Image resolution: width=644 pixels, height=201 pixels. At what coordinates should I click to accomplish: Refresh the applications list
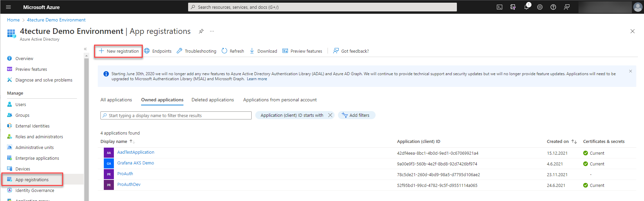click(x=233, y=51)
